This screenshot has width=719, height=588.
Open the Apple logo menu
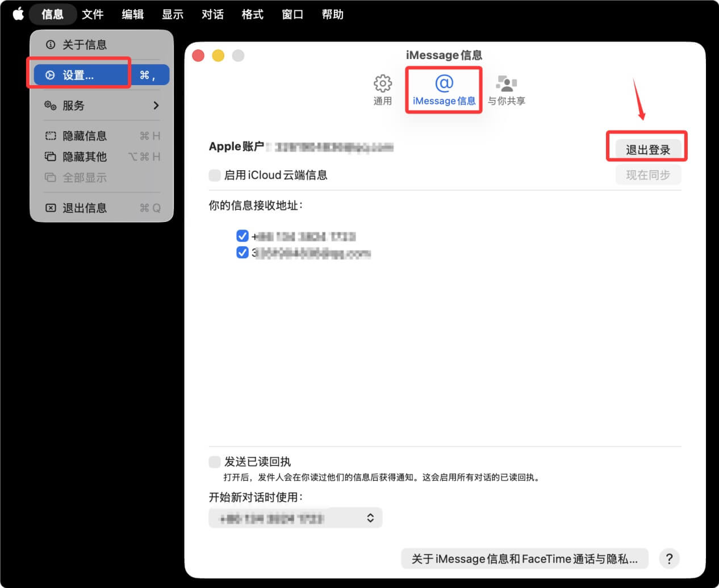click(18, 14)
